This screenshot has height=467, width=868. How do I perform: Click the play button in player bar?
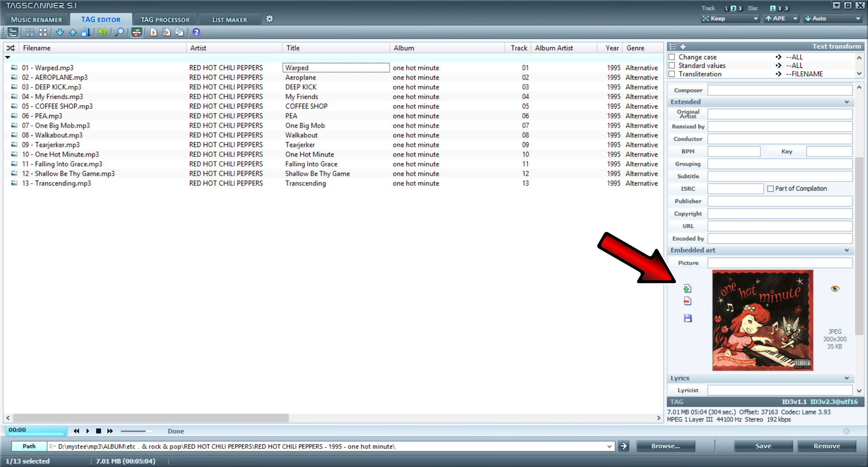pyautogui.click(x=88, y=431)
